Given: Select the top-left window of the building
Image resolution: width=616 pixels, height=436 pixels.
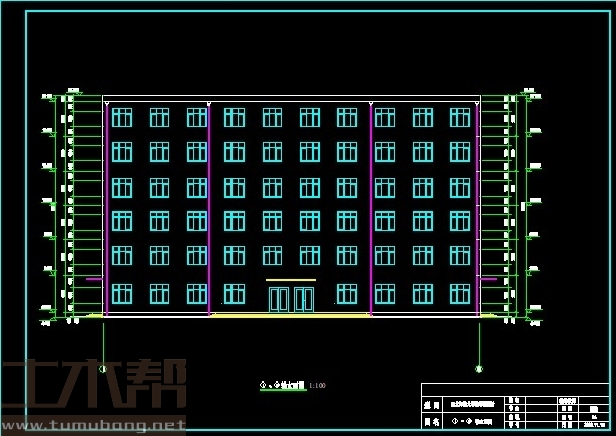Looking at the screenshot, I should coord(122,118).
